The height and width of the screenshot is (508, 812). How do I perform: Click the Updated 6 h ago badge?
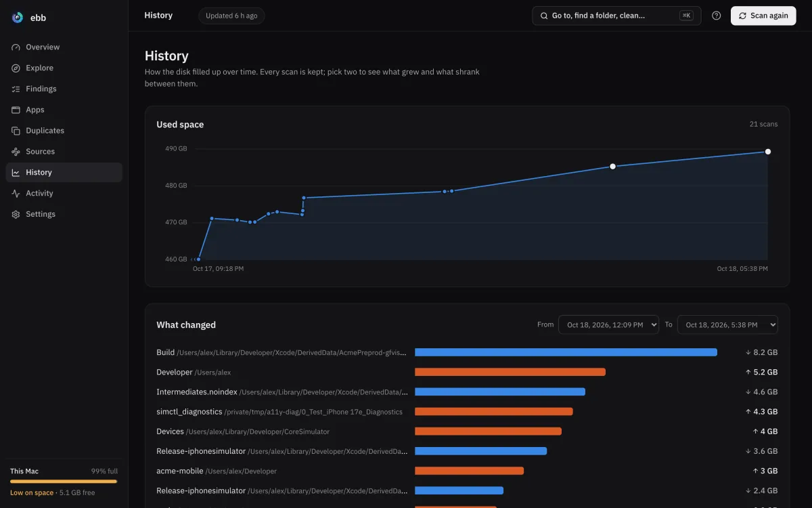click(231, 16)
